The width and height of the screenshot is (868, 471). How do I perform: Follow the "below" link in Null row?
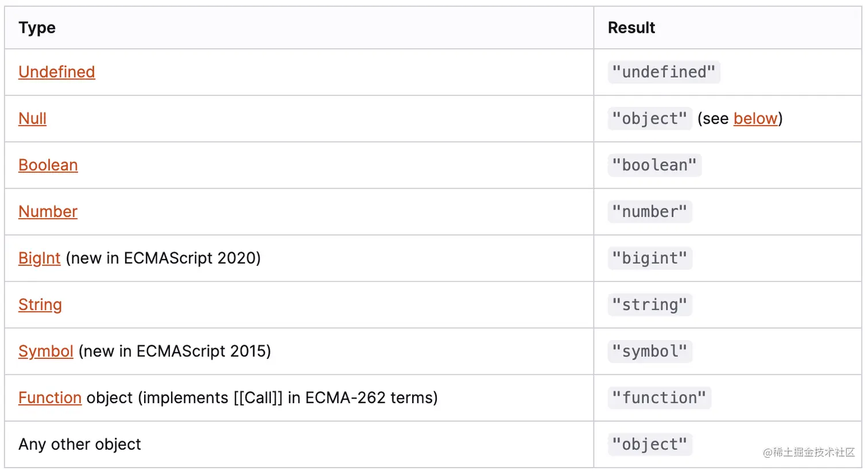click(755, 118)
